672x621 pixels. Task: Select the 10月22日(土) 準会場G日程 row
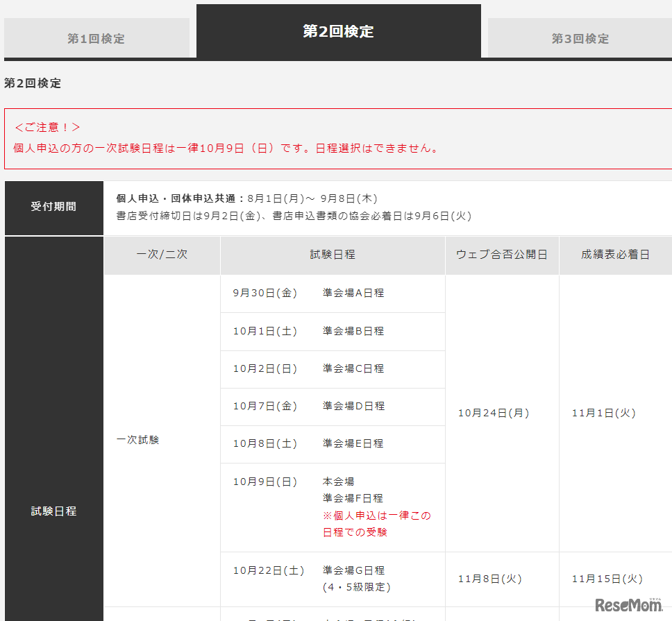pos(332,578)
